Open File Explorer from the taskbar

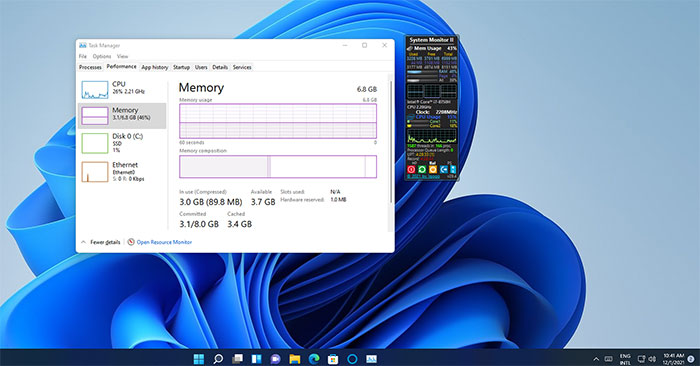pos(295,358)
